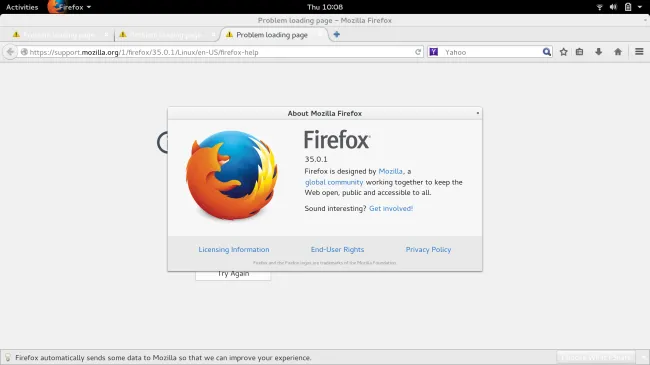Open the global community link
650x365 pixels.
click(334, 182)
